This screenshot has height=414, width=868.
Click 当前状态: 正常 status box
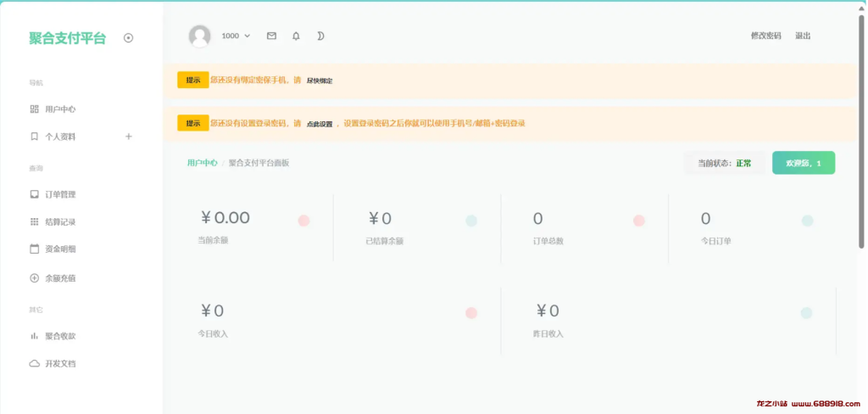coord(725,163)
